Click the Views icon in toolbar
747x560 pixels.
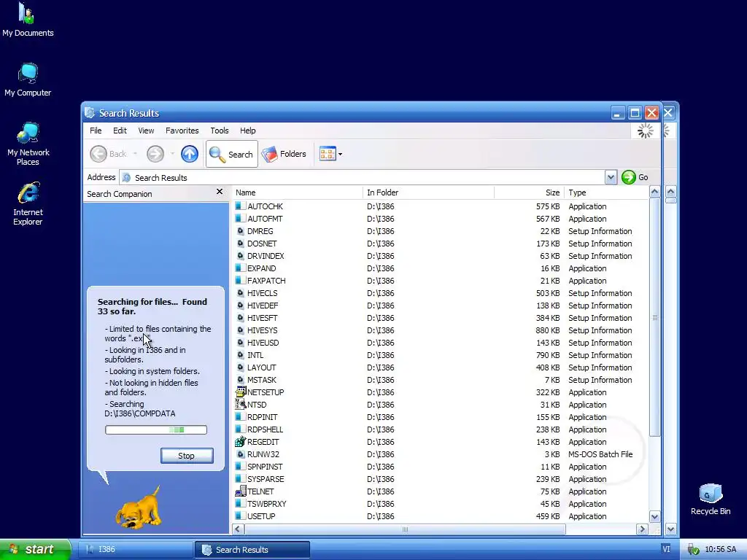[328, 154]
